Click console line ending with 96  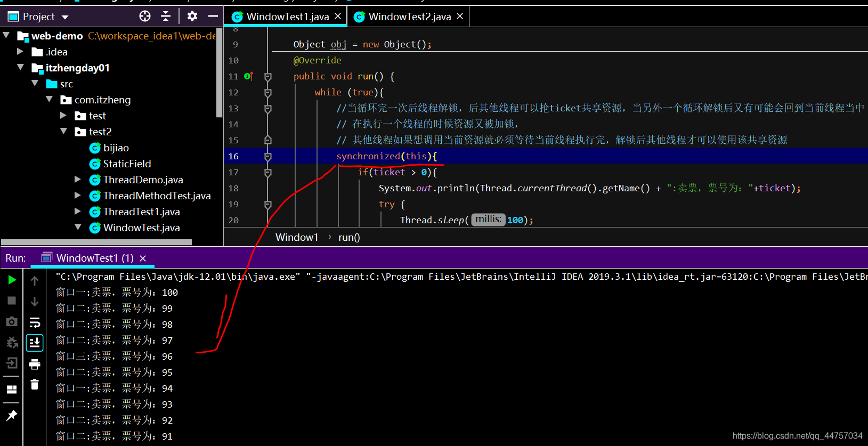click(x=115, y=356)
